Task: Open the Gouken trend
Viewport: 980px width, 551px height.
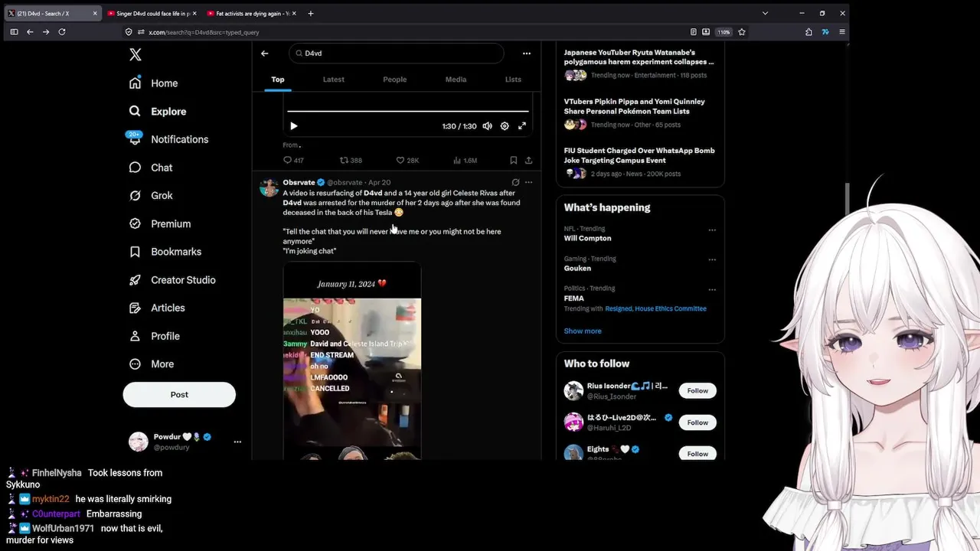Action: [x=577, y=269]
